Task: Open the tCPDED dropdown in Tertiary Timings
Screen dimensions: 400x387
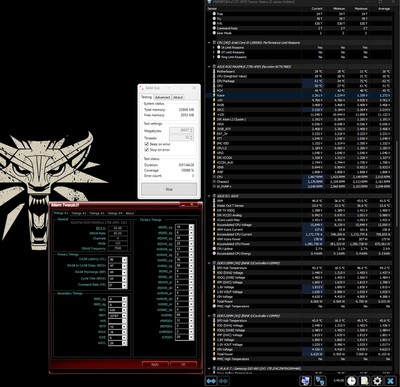Action: (x=191, y=337)
